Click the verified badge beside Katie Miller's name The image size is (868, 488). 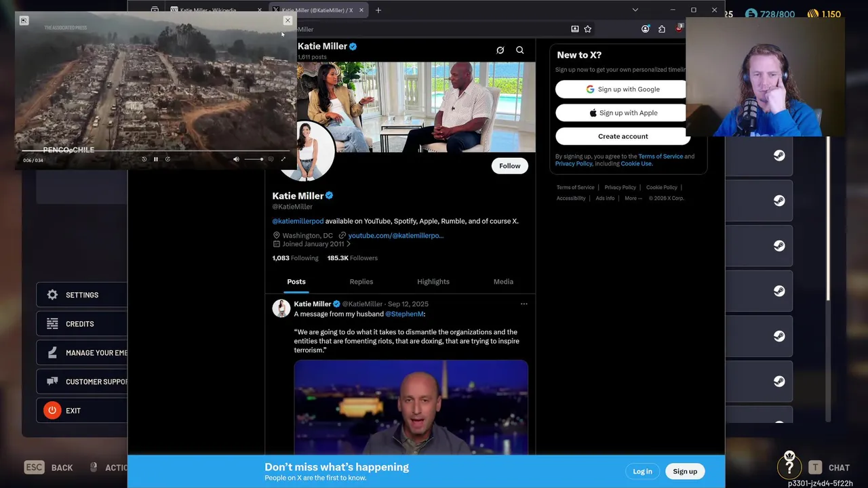[330, 196]
